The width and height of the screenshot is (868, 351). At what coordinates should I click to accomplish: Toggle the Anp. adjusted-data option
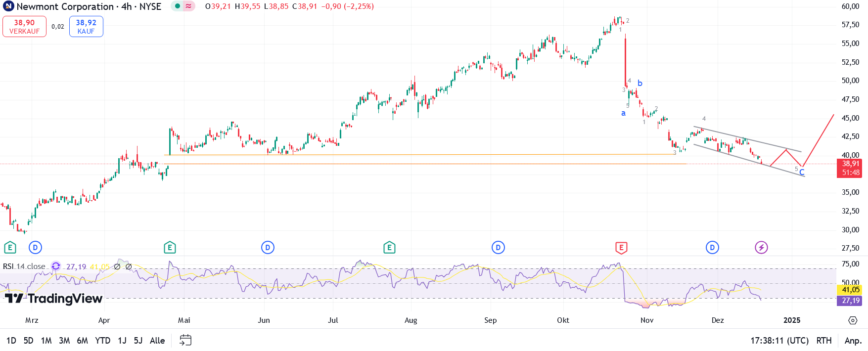tap(853, 341)
